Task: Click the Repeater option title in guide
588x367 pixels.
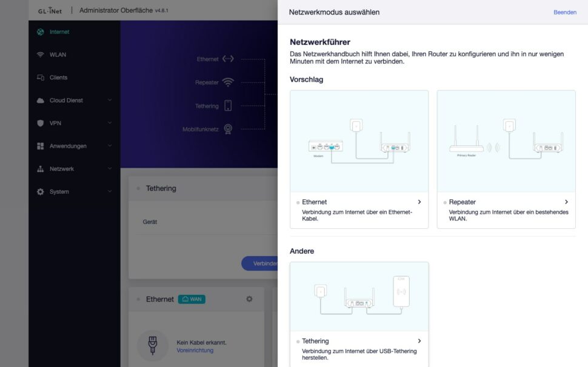Action: coord(462,202)
